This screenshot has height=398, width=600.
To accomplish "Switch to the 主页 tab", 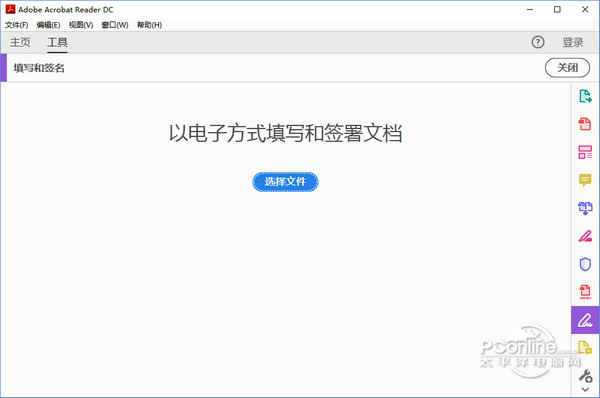I will click(x=20, y=42).
